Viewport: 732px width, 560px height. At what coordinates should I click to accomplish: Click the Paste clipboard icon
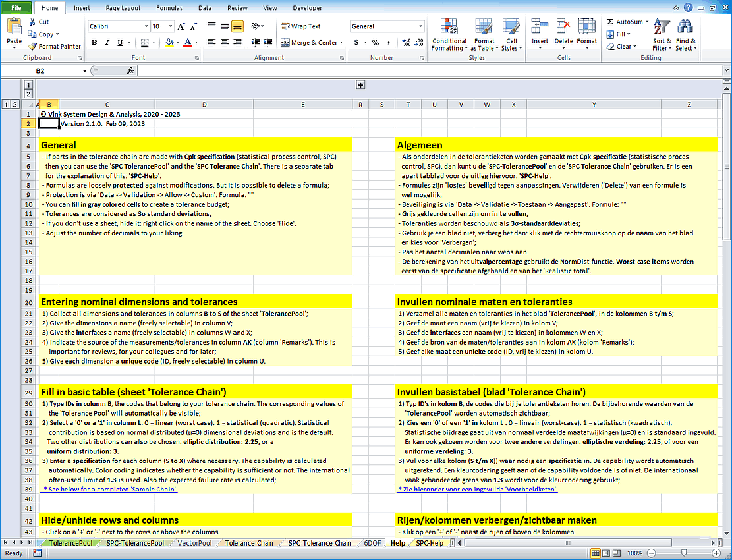14,27
